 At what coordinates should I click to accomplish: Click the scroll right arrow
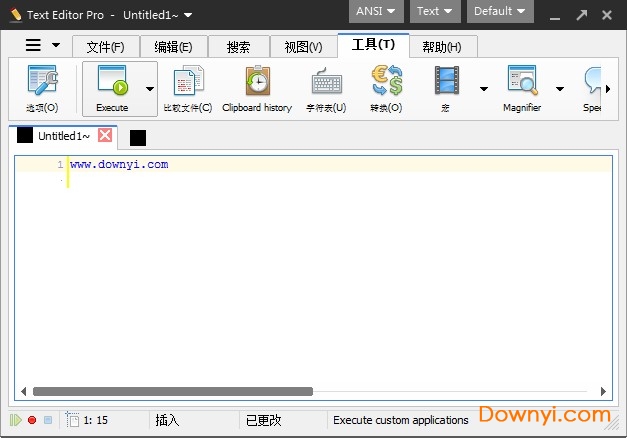[x=603, y=391]
